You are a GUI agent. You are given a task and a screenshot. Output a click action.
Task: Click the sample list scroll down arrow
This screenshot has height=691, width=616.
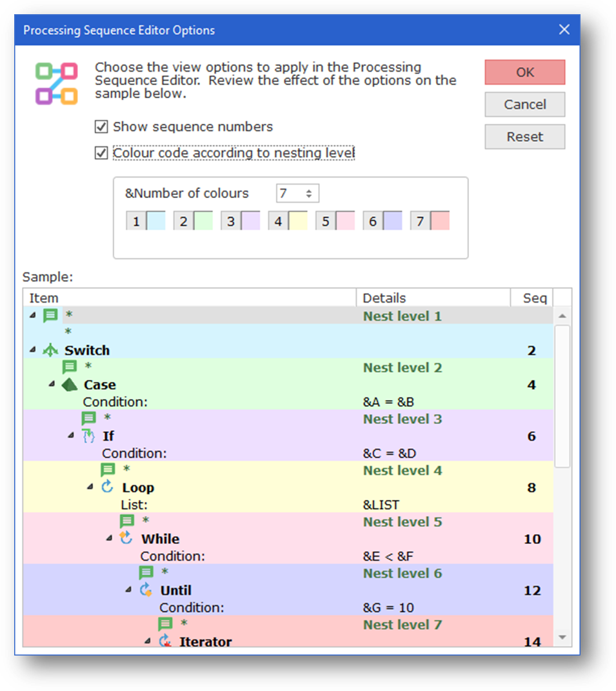click(x=562, y=637)
